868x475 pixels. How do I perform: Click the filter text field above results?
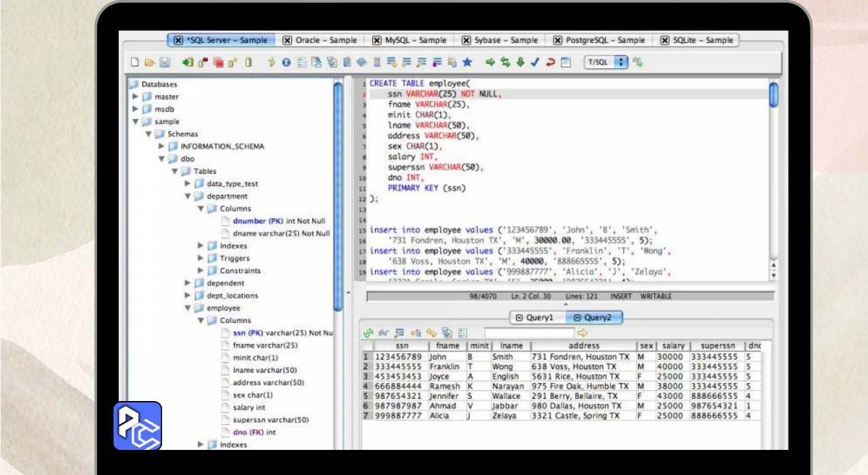coord(528,332)
